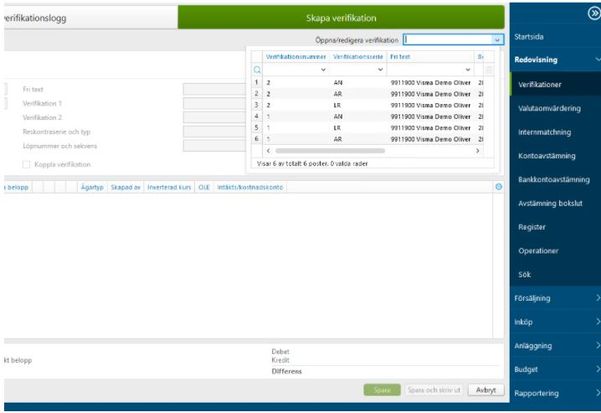
Task: Click the column chooser icon in popup grid
Action: pos(489,70)
